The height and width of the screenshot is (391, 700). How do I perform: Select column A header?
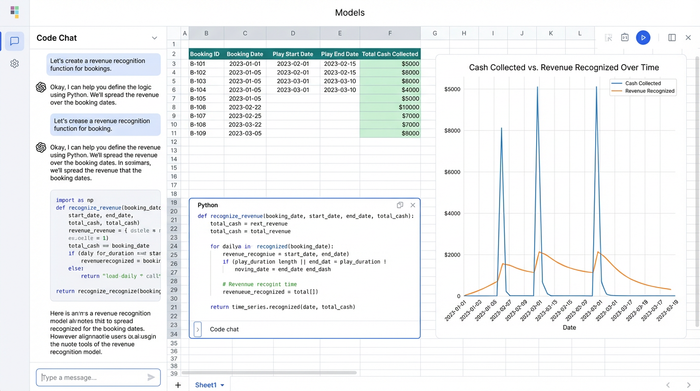pos(184,33)
